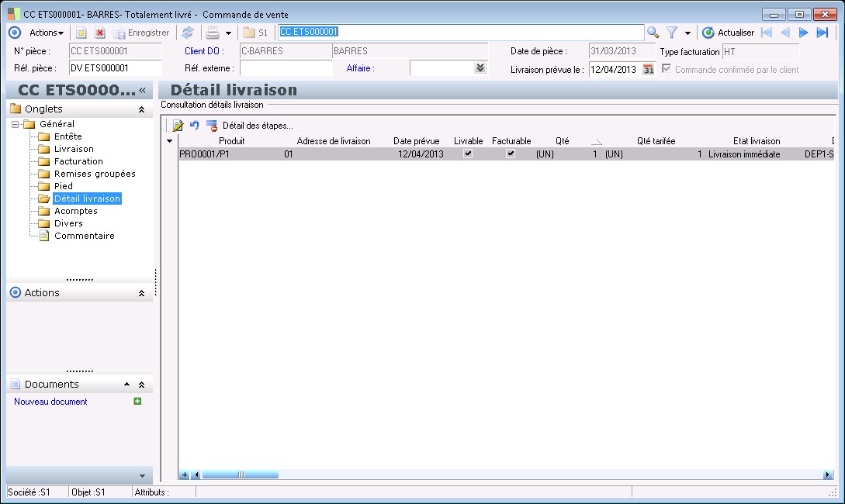
Task: Collapse the Général tree node
Action: click(15, 124)
